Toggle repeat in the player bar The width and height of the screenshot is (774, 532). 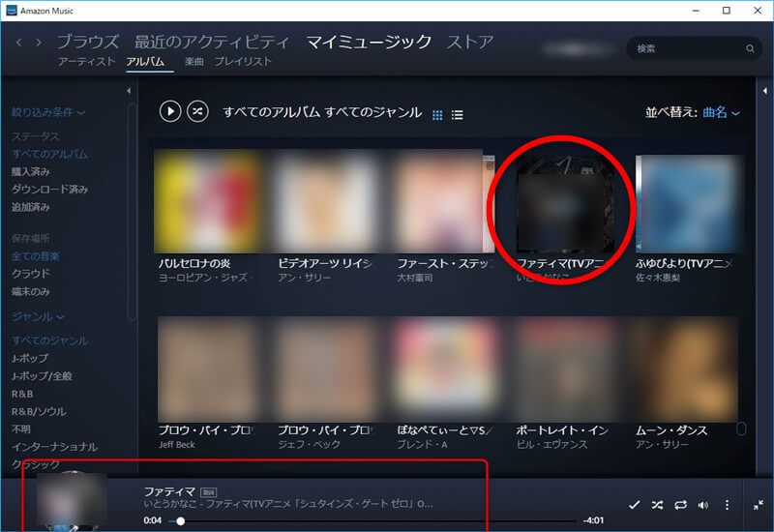pyautogui.click(x=680, y=505)
